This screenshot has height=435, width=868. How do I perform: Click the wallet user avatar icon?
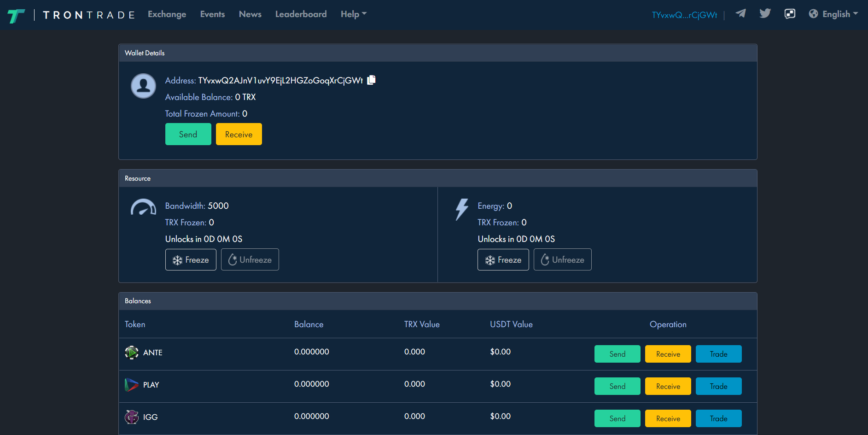coord(143,86)
